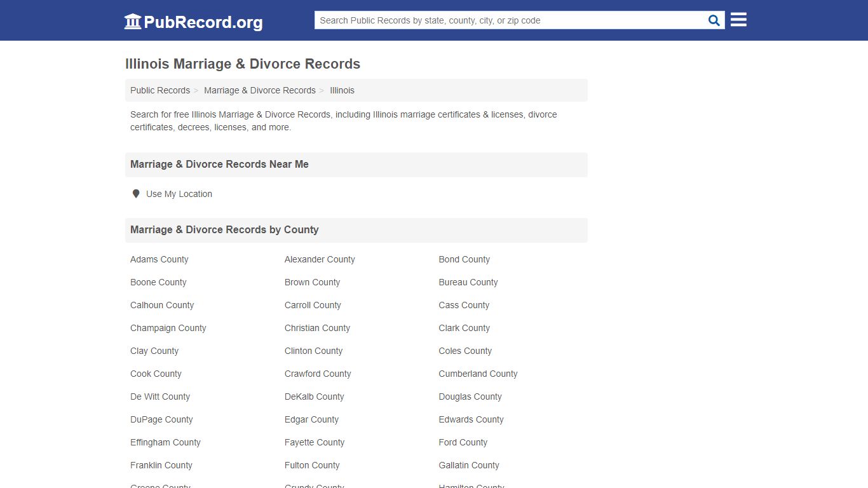Go to Marriage & Divorce Records breadcrumb
The image size is (868, 488).
[x=260, y=90]
